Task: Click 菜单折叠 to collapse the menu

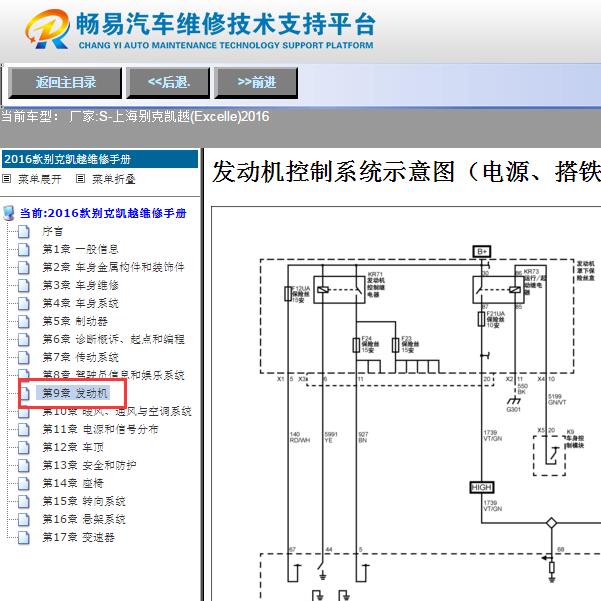Action: 114,179
